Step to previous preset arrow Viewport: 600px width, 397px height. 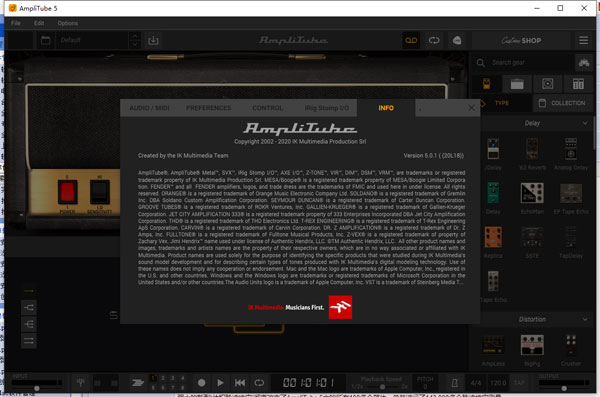click(x=135, y=36)
